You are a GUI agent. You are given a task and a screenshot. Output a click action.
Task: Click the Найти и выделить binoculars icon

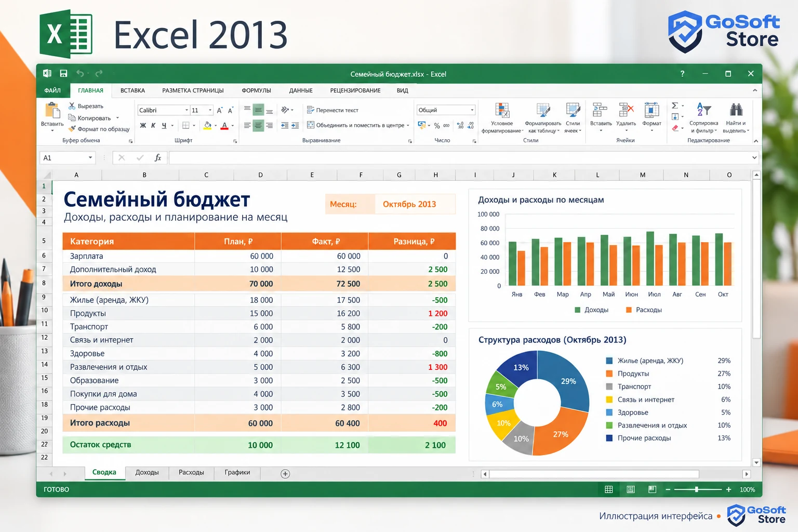pos(736,110)
